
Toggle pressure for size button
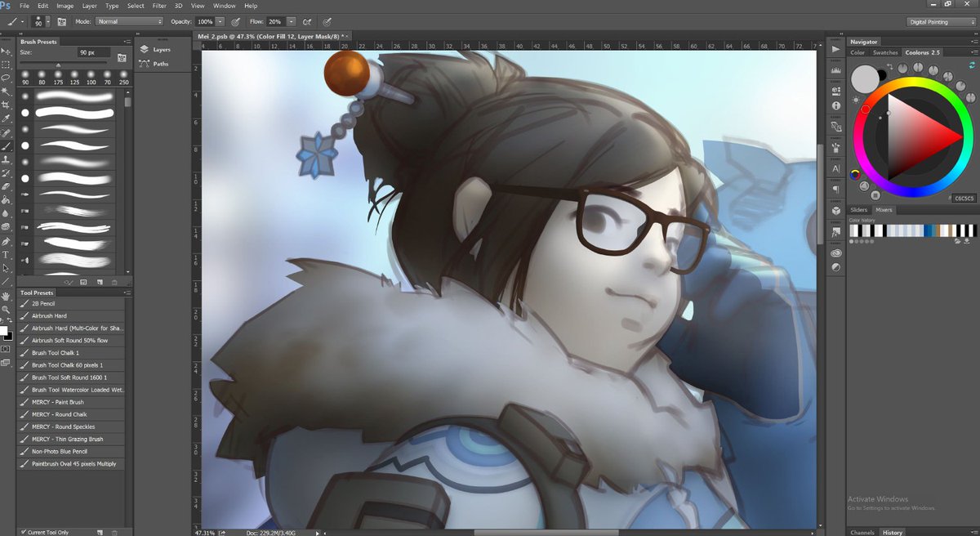click(327, 21)
